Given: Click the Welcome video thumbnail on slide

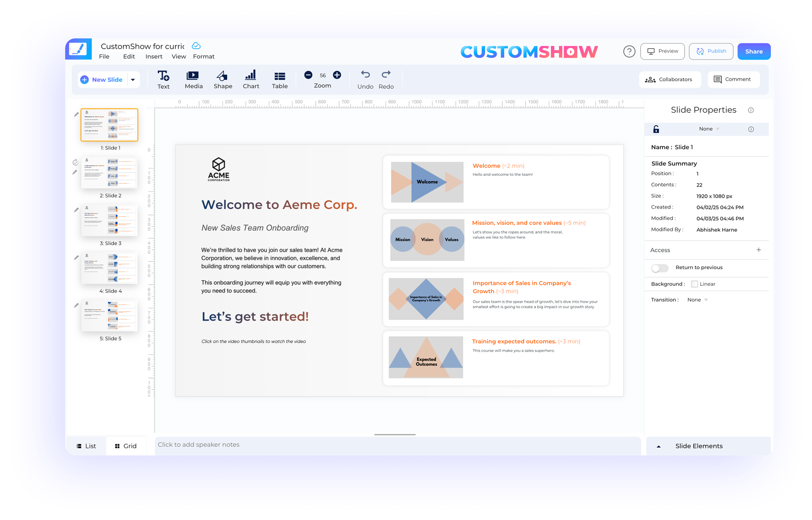Looking at the screenshot, I should (x=427, y=182).
